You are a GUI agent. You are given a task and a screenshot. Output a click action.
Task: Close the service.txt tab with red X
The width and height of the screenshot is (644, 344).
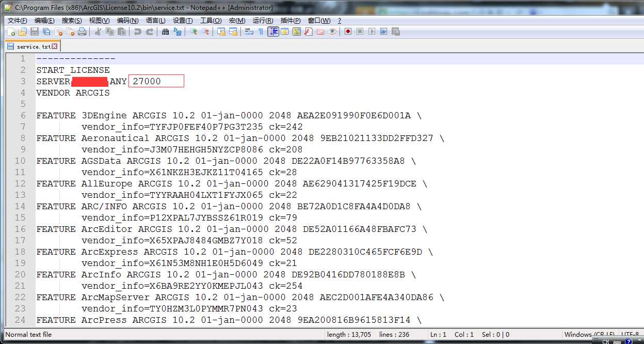[55, 46]
